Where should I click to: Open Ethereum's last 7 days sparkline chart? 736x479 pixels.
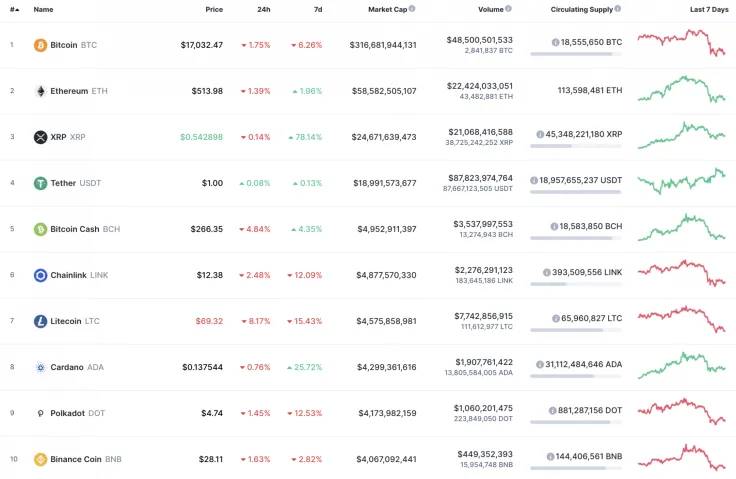tap(682, 90)
